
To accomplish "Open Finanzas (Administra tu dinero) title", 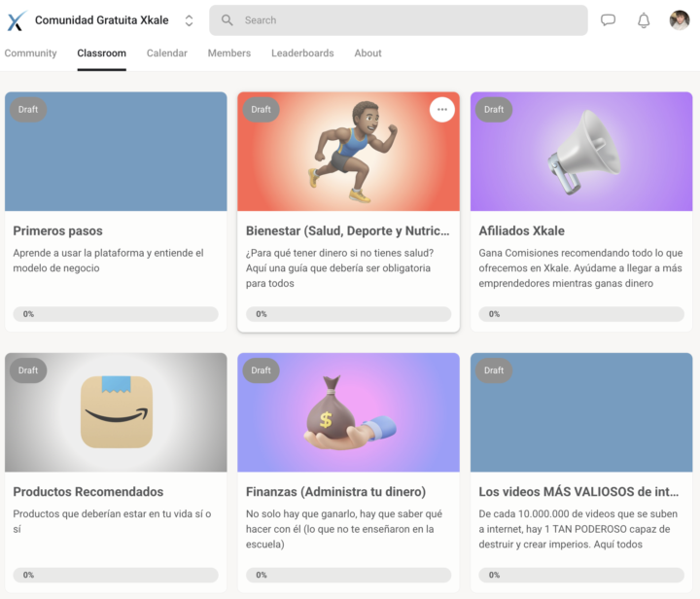I will (335, 491).
